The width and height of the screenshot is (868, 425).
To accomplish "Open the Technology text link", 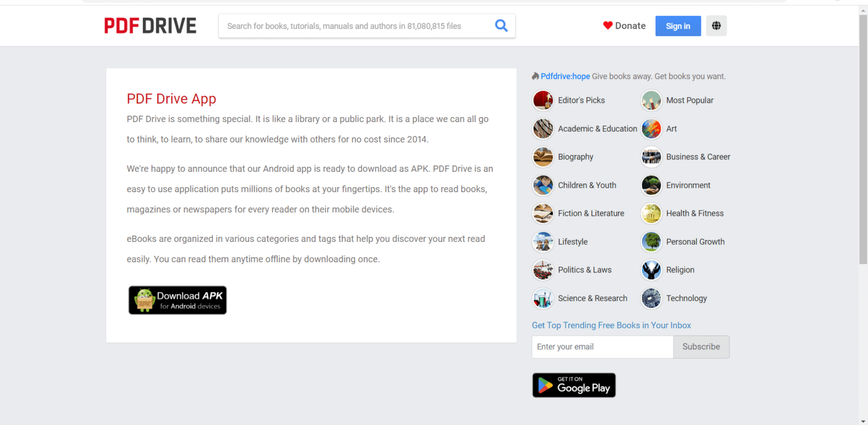I will (x=687, y=298).
